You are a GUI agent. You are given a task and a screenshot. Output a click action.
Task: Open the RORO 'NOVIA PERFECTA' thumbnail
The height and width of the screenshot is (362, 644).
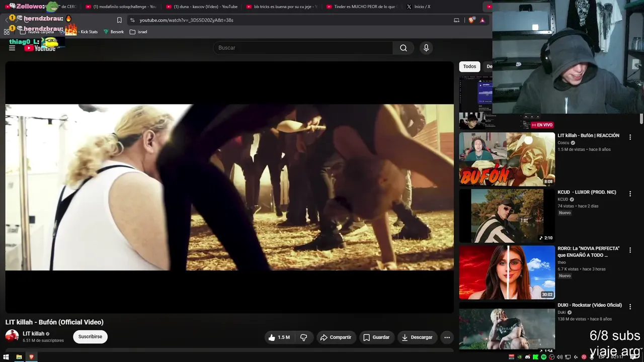(x=507, y=273)
